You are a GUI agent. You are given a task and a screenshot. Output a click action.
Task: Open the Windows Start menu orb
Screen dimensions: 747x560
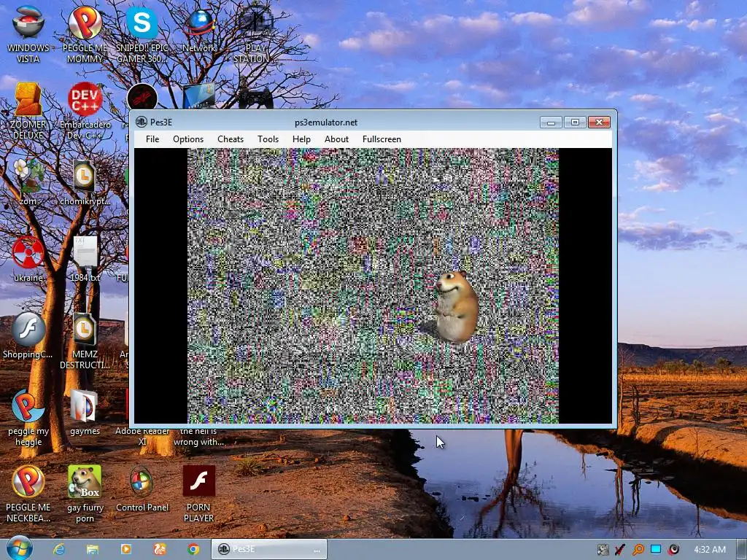point(20,548)
